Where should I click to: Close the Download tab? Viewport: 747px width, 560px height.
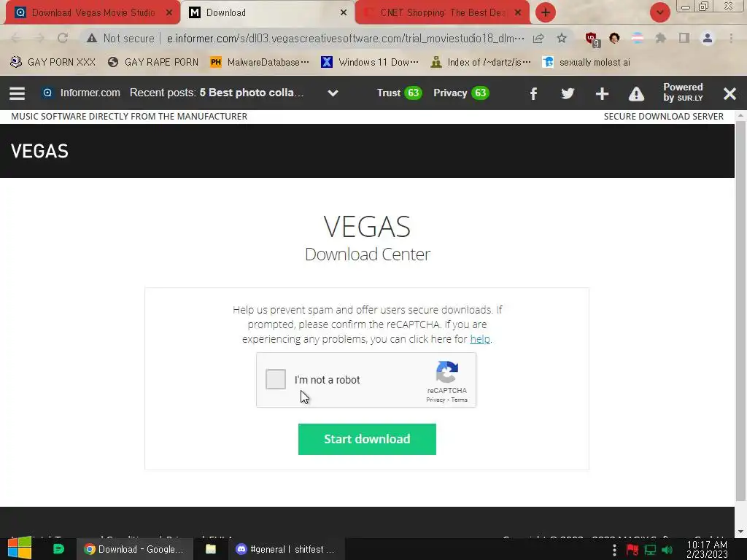[344, 12]
